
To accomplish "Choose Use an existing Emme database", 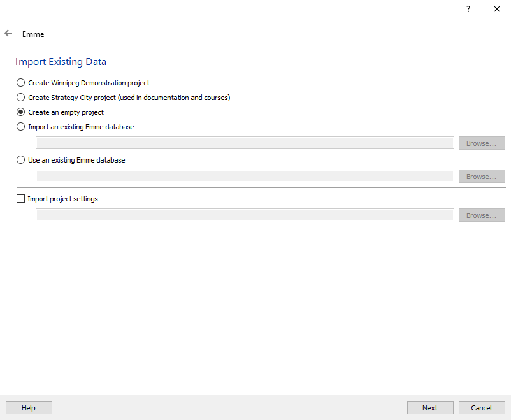I will (21, 160).
